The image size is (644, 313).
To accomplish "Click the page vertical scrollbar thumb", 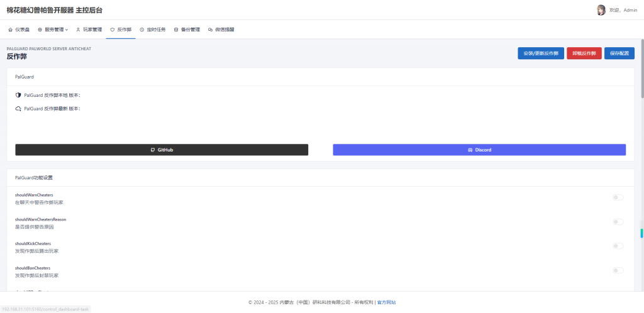I will pyautogui.click(x=642, y=68).
